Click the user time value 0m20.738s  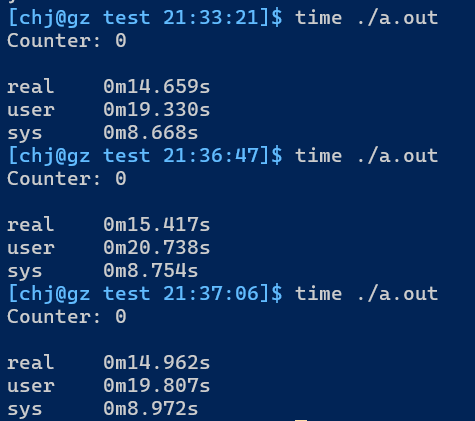(157, 247)
